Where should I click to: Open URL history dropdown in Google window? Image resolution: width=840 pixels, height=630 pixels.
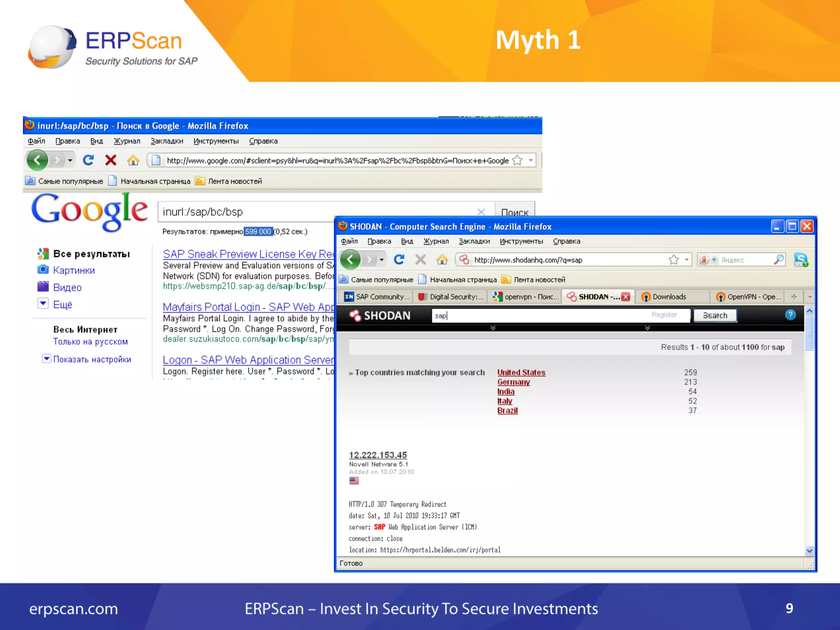531,160
